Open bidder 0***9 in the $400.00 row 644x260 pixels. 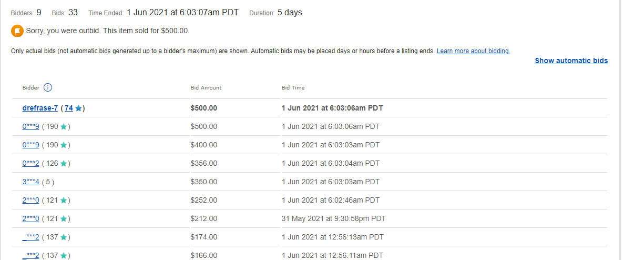pos(30,145)
